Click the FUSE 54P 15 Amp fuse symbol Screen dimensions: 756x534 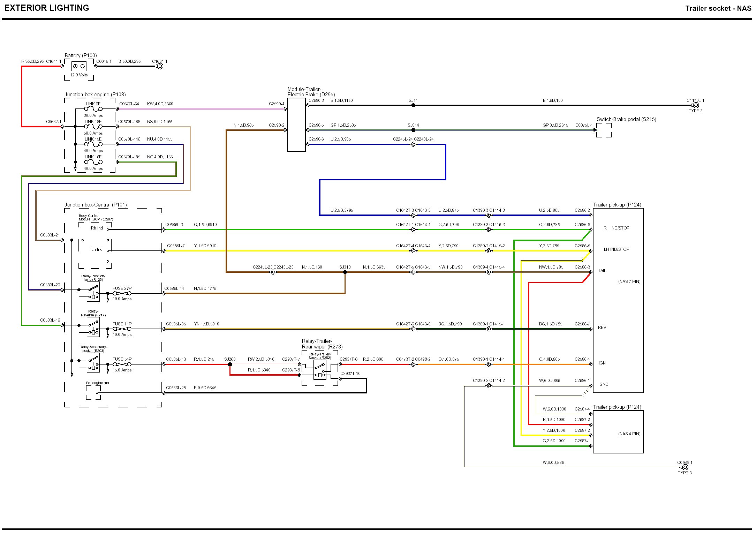pos(122,364)
